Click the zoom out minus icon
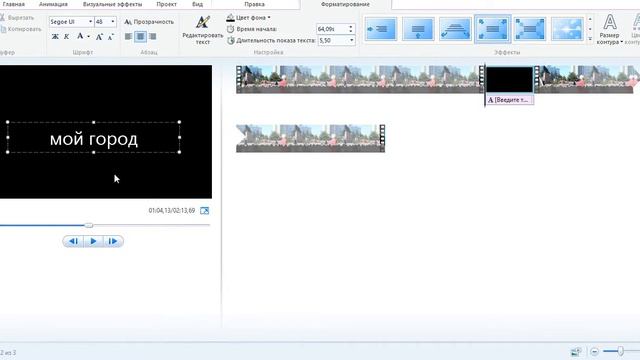Viewport: 640px width, 360px height. click(x=594, y=351)
